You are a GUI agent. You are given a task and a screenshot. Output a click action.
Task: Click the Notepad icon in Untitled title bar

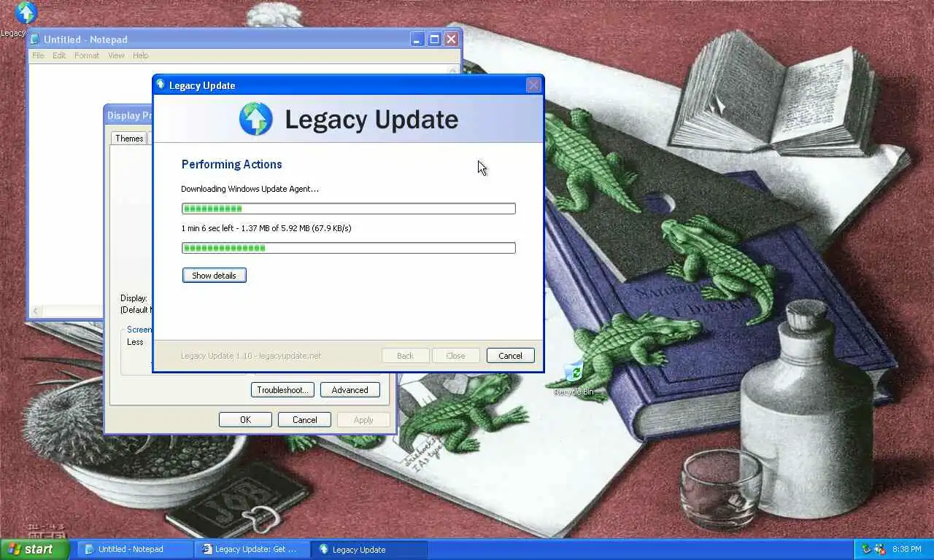[x=35, y=39]
